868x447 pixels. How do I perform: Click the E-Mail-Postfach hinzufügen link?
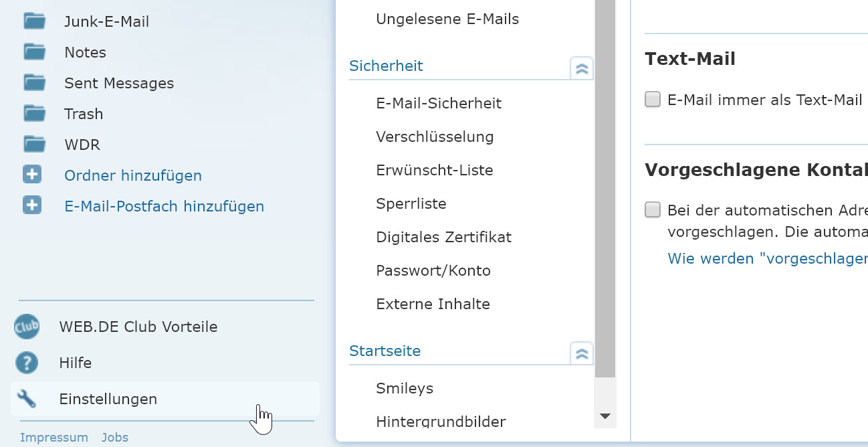click(x=164, y=206)
